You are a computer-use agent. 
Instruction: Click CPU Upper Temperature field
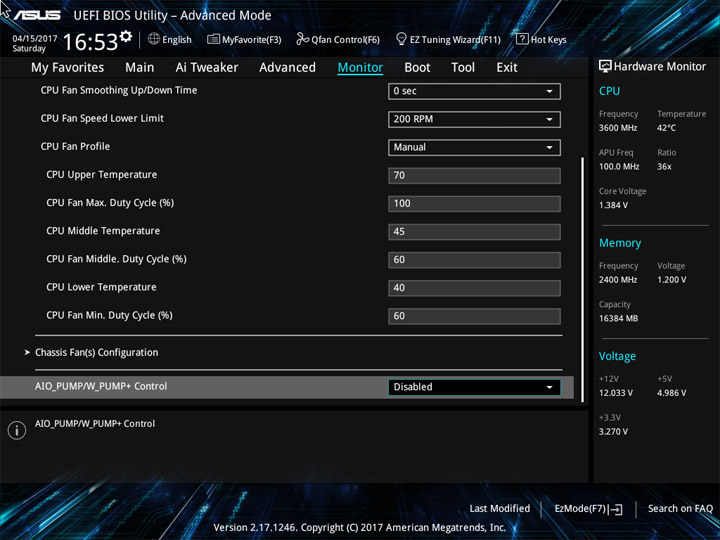pyautogui.click(x=474, y=175)
